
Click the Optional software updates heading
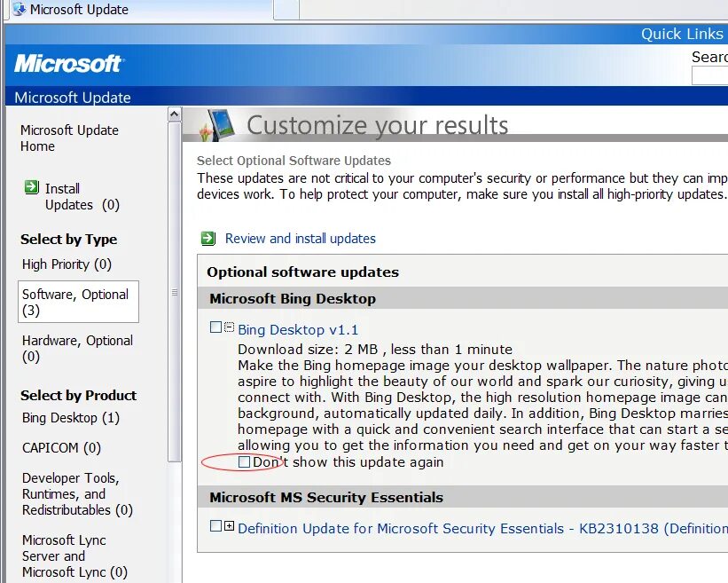point(302,272)
